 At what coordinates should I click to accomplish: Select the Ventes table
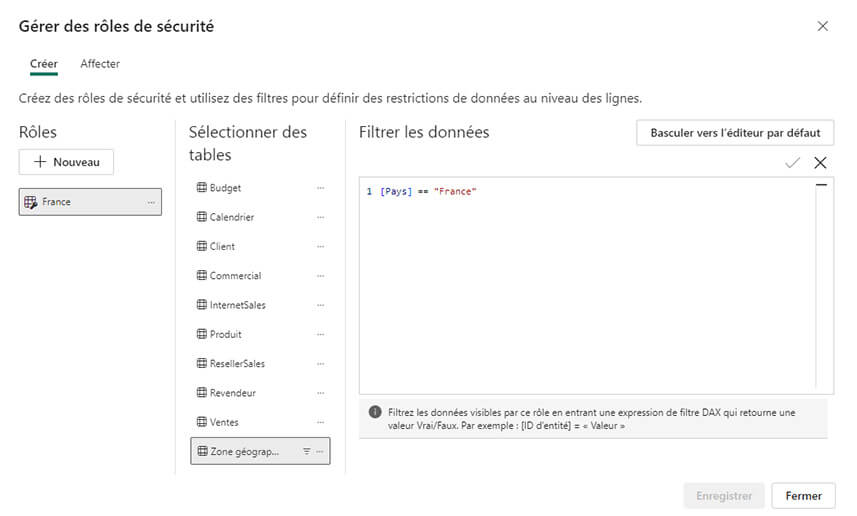[260, 422]
